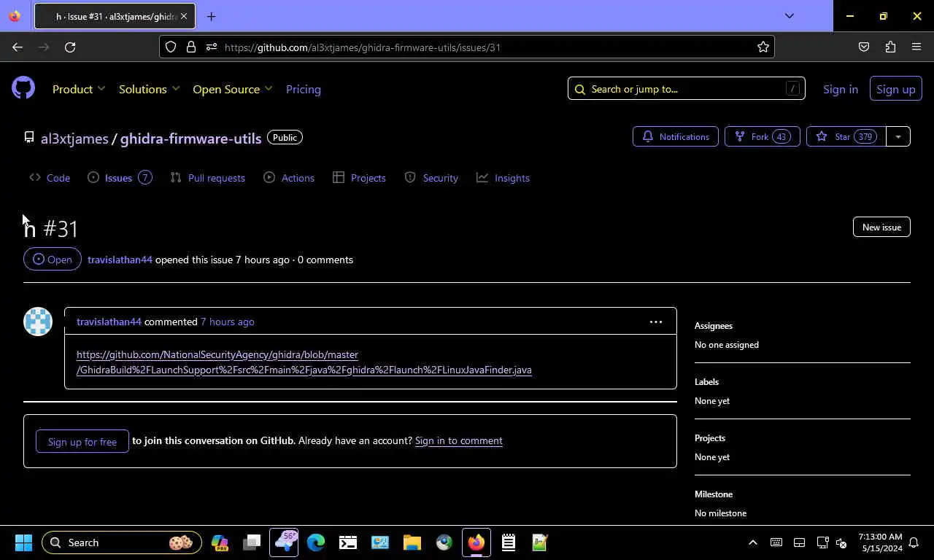Switch to the Code tab
934x560 pixels.
[50, 178]
